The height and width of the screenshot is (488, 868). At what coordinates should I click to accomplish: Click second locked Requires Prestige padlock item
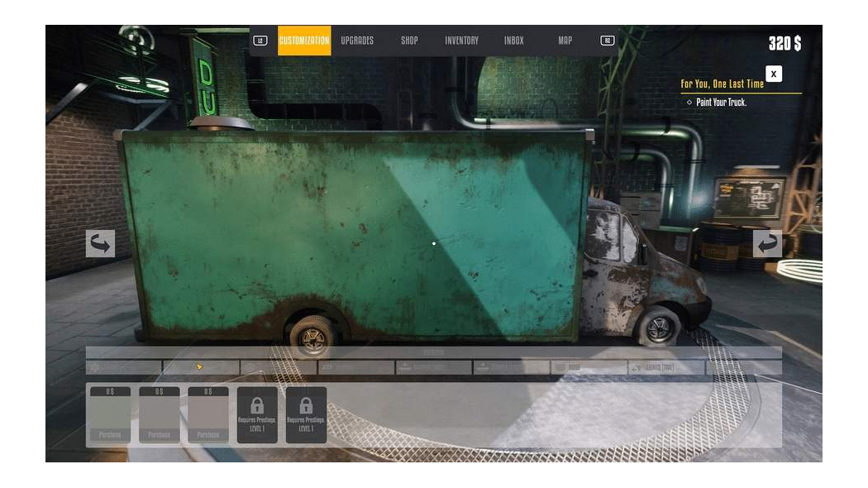tap(306, 414)
